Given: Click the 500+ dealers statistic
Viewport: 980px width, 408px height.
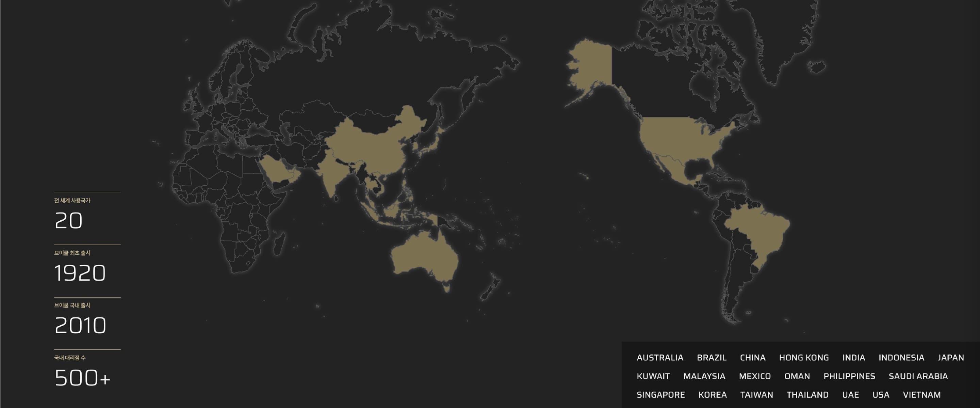Looking at the screenshot, I should (x=83, y=378).
